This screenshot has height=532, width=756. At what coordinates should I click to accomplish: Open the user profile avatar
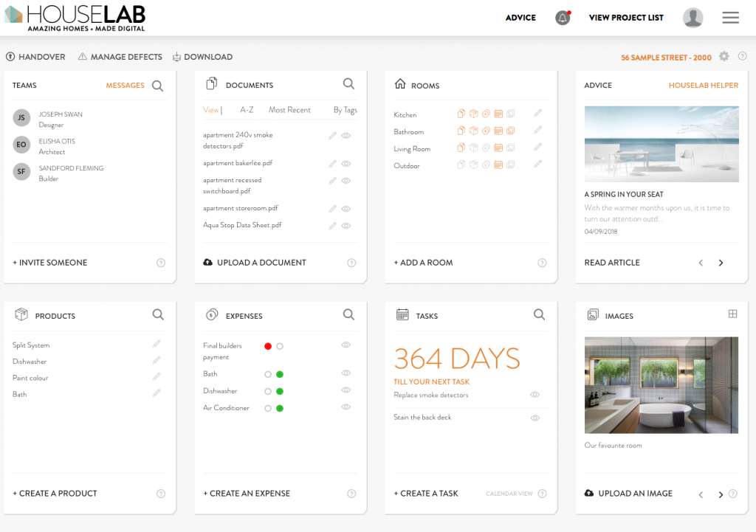coord(693,18)
